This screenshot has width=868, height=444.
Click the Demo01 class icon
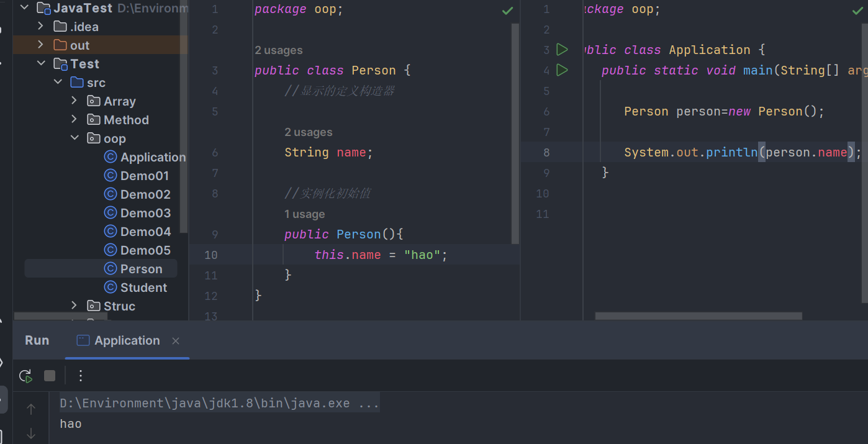pos(111,176)
